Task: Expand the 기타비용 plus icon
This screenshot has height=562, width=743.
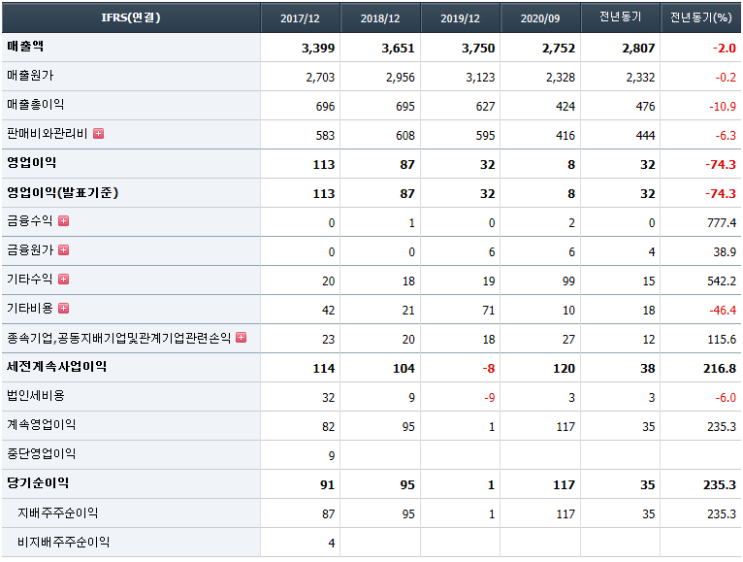Action: (x=63, y=308)
